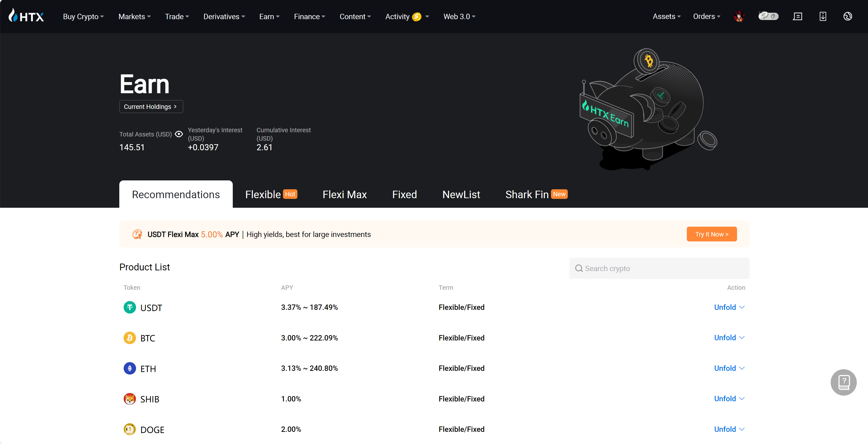
Task: Open the Buy Crypto dropdown menu
Action: pyautogui.click(x=83, y=17)
